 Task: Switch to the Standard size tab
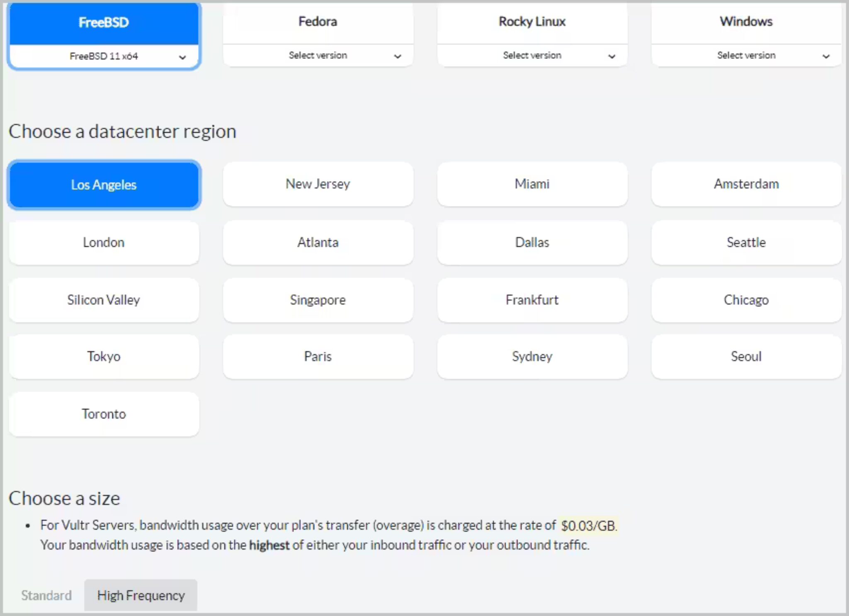pyautogui.click(x=46, y=596)
